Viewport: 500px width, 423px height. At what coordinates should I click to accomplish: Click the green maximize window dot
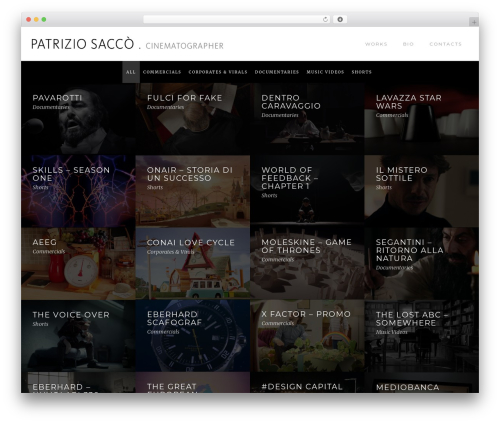pos(44,19)
